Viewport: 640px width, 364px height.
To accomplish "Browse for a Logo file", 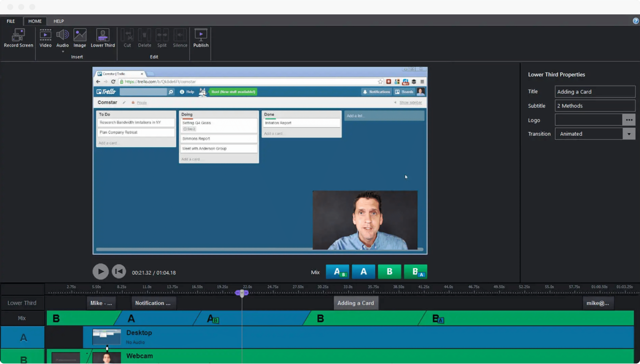I will point(629,120).
